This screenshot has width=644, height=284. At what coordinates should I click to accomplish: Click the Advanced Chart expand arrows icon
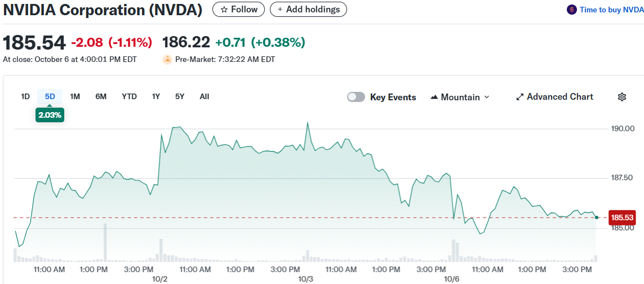(x=520, y=97)
